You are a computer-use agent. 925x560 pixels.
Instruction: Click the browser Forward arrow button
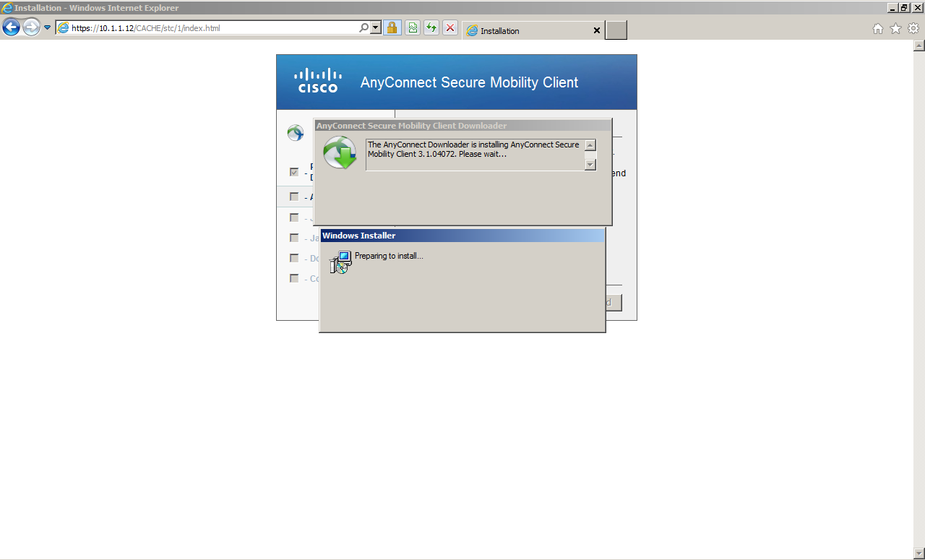pyautogui.click(x=31, y=27)
